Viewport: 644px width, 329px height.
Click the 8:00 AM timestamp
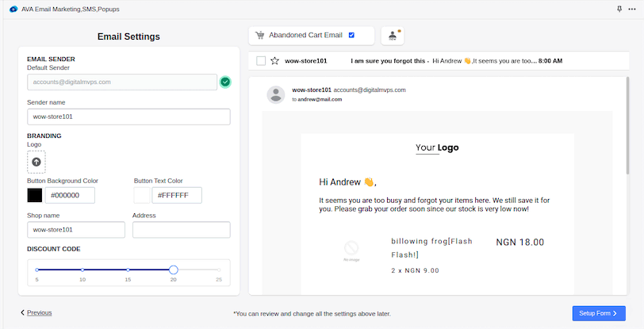[550, 61]
